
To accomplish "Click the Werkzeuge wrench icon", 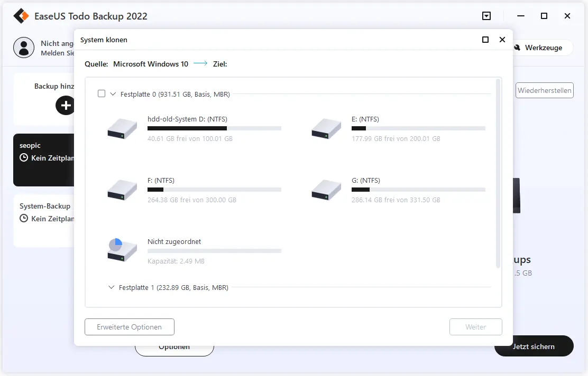I will (518, 48).
